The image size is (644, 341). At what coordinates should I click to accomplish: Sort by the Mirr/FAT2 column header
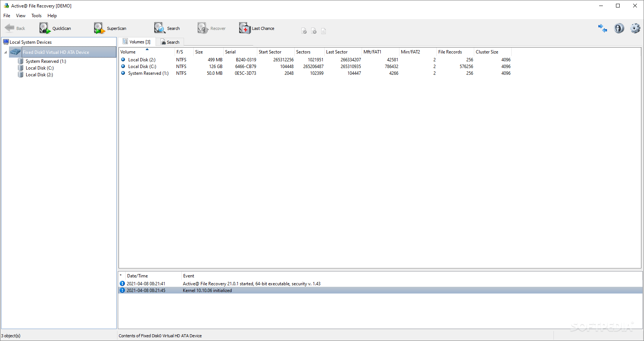coord(418,52)
